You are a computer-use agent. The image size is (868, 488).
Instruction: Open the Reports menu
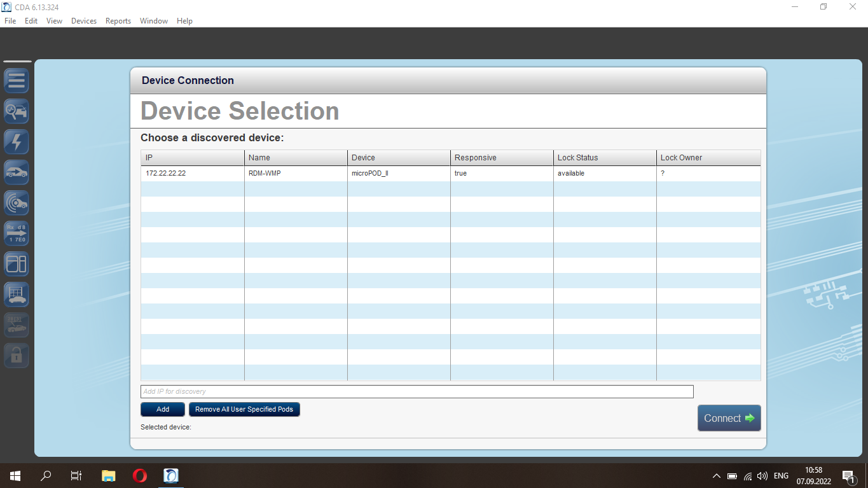coord(118,21)
